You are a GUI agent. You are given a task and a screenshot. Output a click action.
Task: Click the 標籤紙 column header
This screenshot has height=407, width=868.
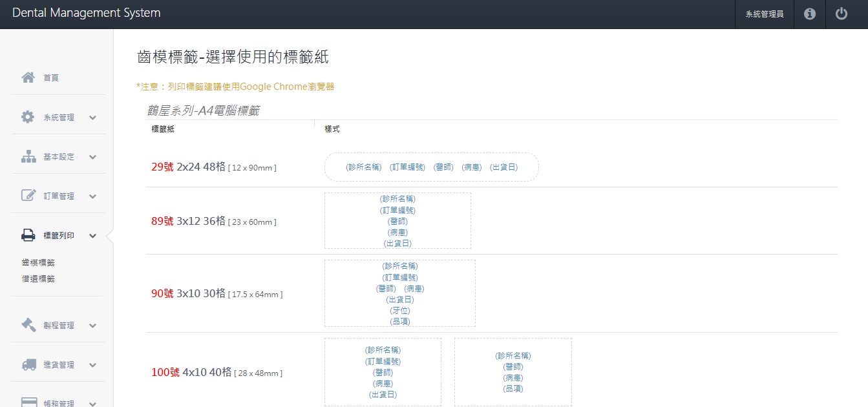(163, 129)
